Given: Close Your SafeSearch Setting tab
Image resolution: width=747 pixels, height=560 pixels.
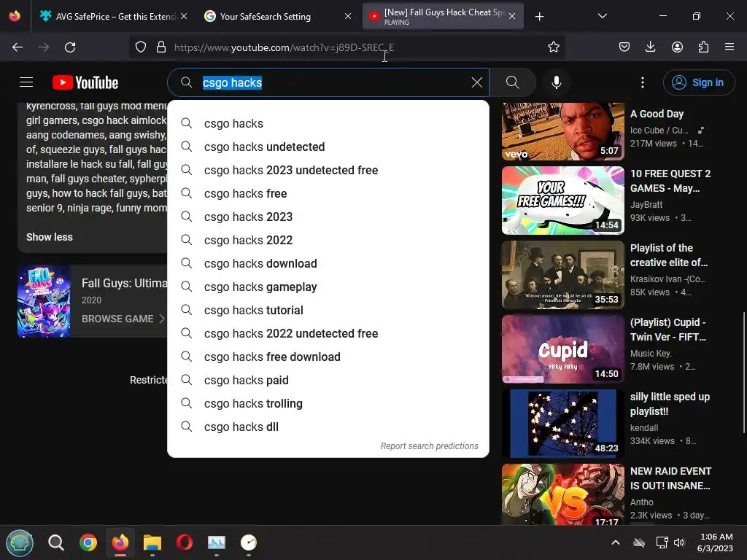Looking at the screenshot, I should pos(348,16).
